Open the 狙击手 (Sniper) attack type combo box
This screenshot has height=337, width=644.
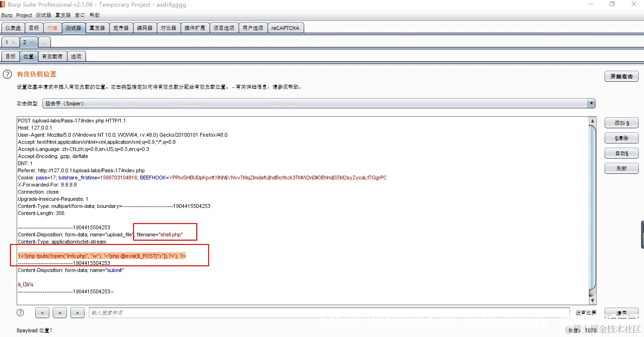pyautogui.click(x=318, y=103)
